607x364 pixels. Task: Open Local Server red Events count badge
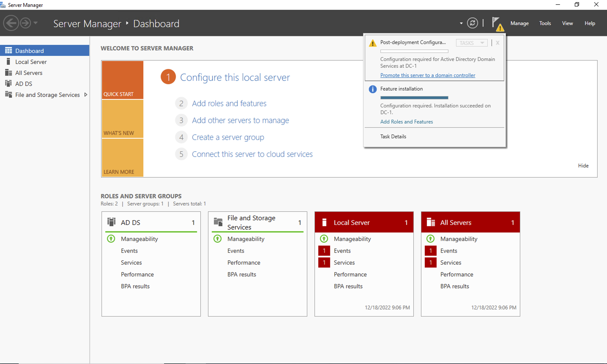(x=324, y=251)
